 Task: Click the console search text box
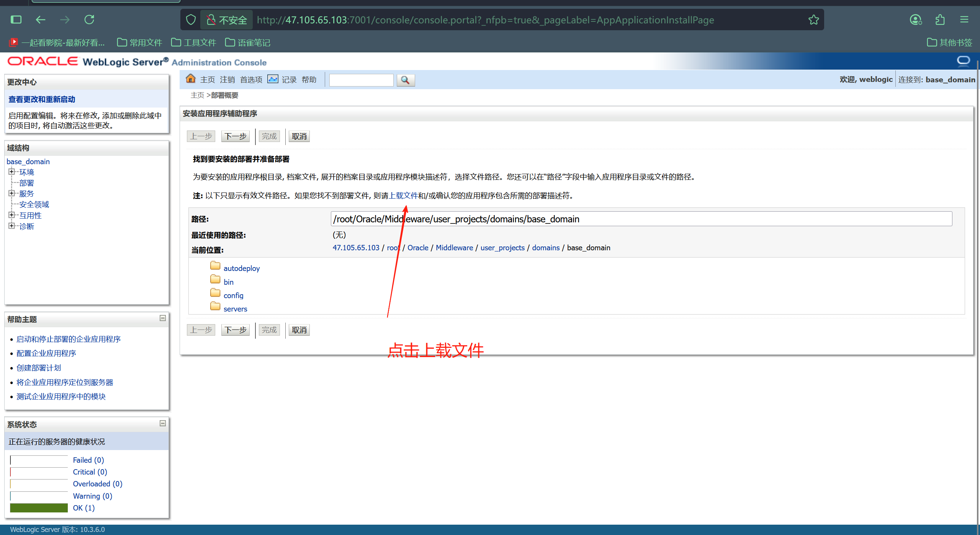(x=361, y=80)
